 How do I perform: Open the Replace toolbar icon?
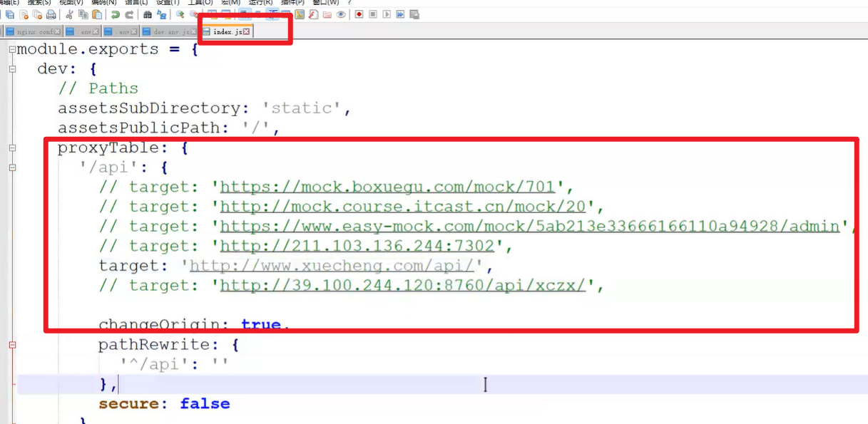point(162,14)
